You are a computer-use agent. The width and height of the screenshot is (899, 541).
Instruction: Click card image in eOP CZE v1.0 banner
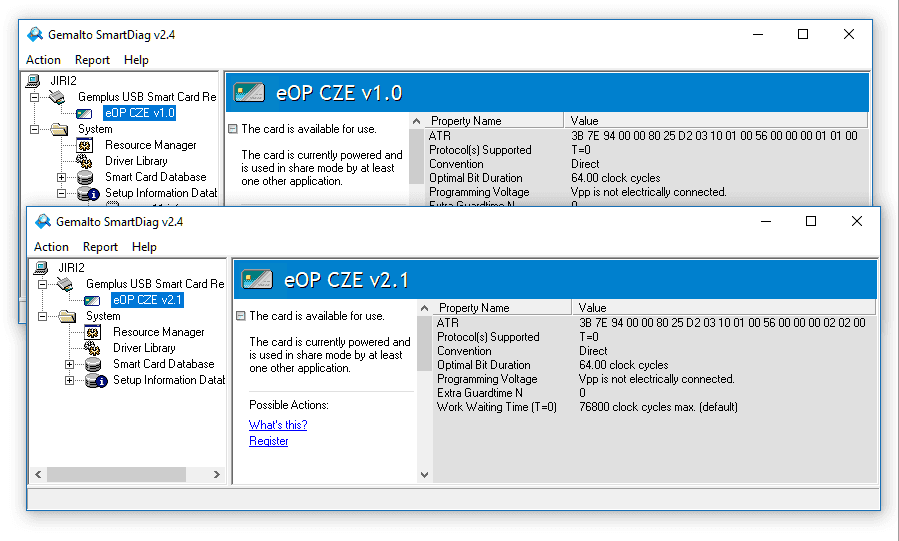pos(249,92)
